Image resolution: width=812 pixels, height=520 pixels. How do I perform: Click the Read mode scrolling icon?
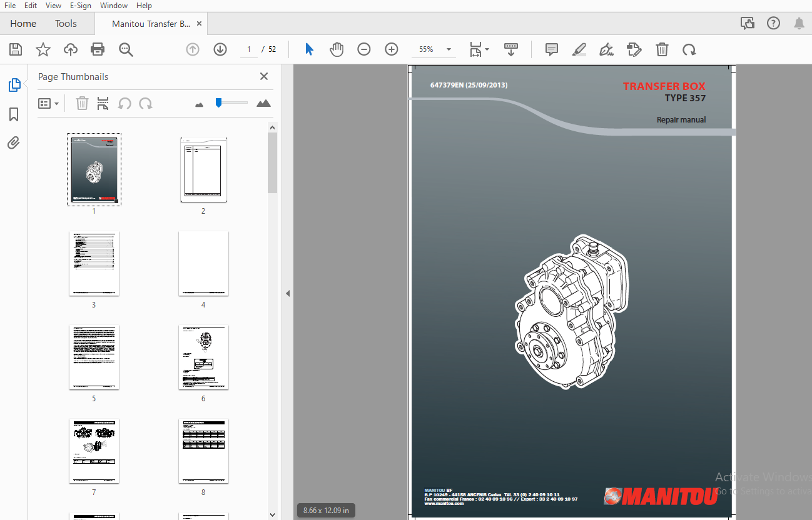pos(511,49)
